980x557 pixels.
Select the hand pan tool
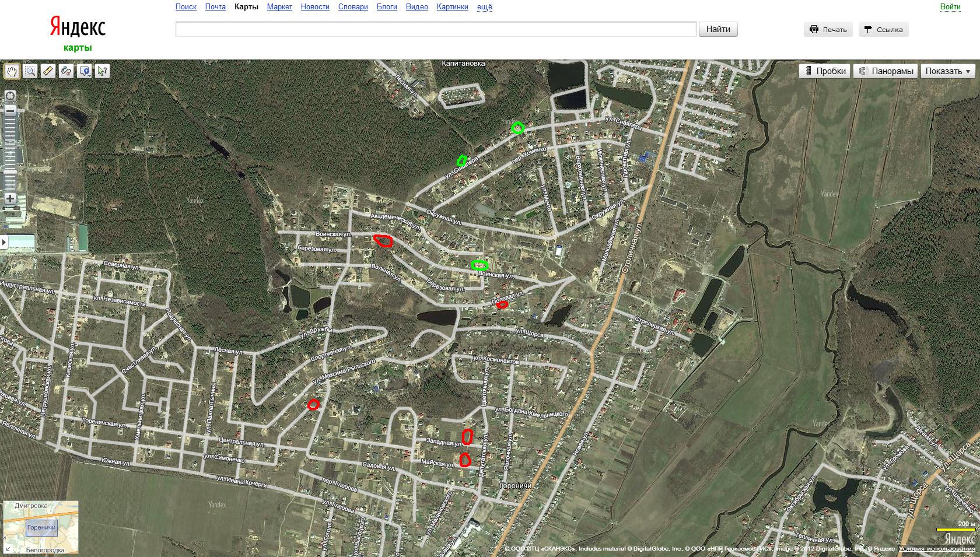point(12,71)
